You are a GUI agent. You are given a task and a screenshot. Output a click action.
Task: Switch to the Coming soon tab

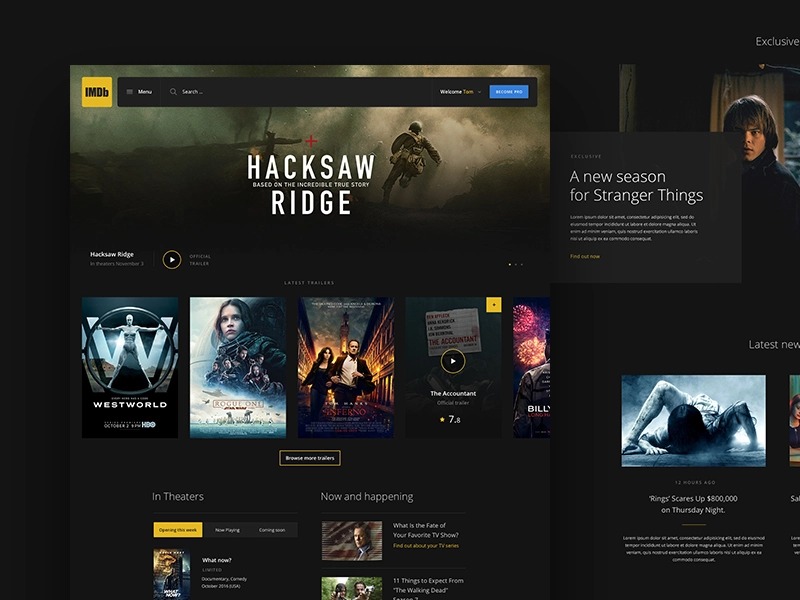[x=272, y=530]
